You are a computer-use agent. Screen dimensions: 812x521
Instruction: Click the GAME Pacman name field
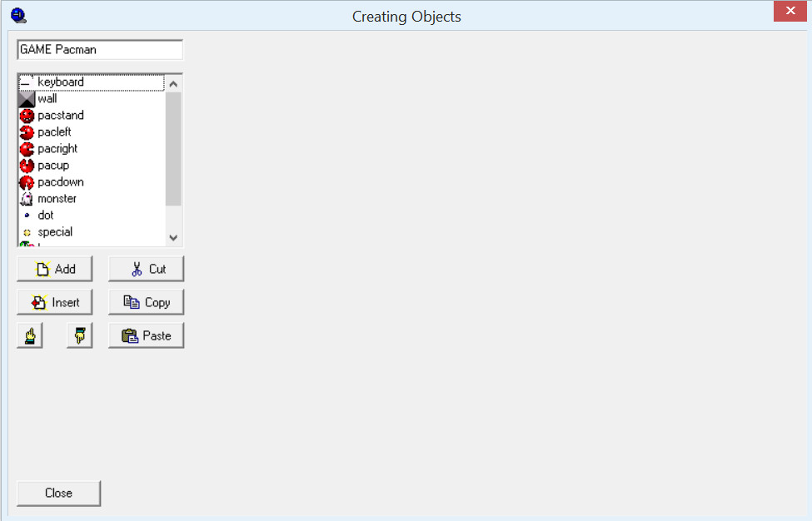point(100,50)
